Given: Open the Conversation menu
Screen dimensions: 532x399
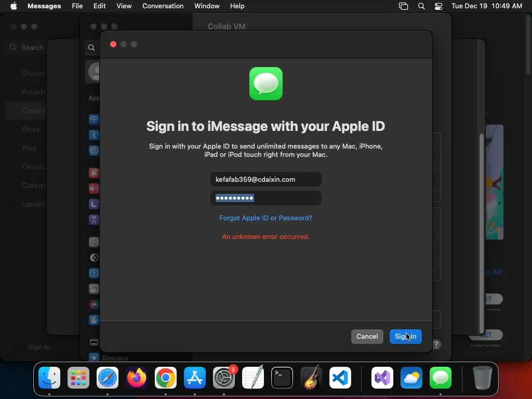Looking at the screenshot, I should point(163,6).
